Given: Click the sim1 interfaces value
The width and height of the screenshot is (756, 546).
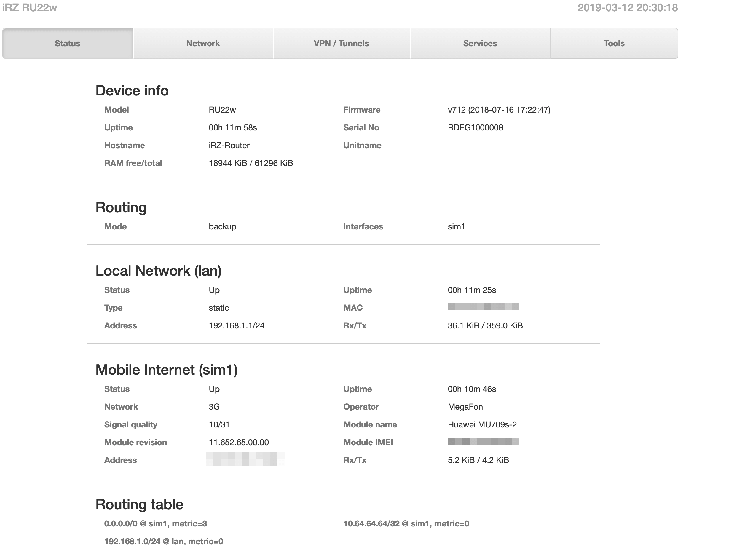Looking at the screenshot, I should (x=456, y=227).
